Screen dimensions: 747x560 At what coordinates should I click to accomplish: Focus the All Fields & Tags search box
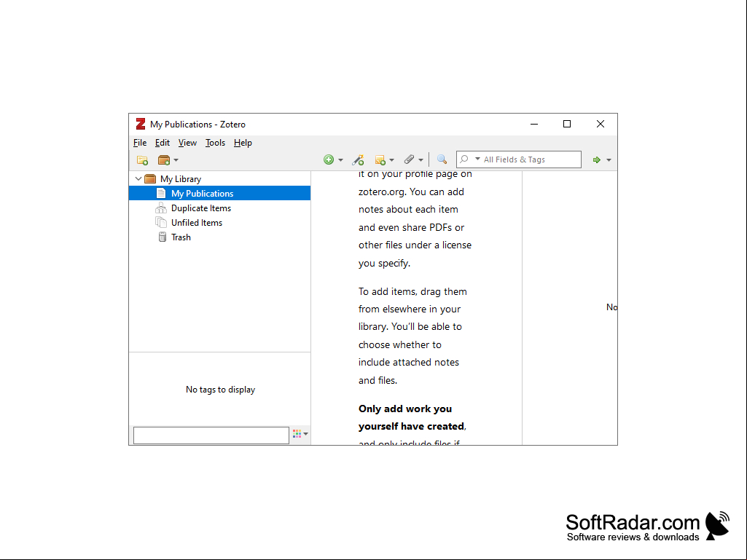tap(519, 159)
